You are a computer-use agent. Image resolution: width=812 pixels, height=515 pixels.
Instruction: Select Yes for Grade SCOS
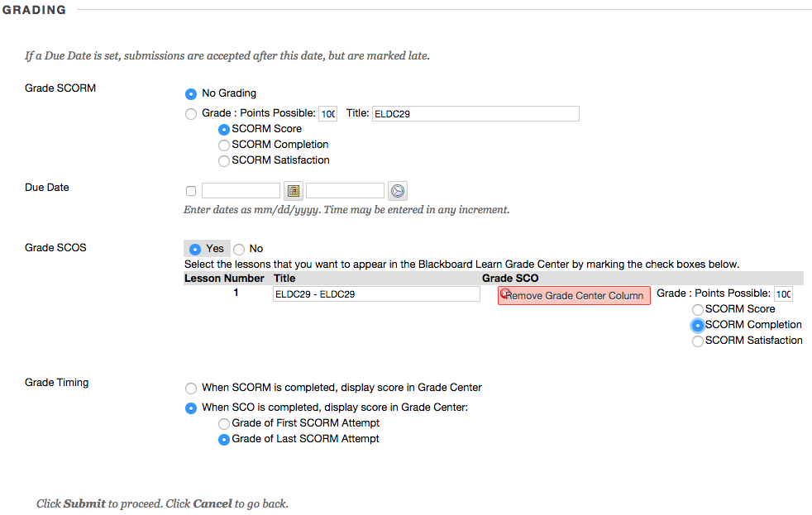click(195, 249)
